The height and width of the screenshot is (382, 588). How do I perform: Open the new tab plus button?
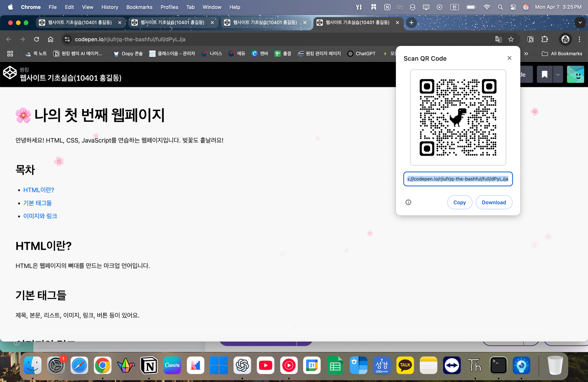(x=411, y=22)
